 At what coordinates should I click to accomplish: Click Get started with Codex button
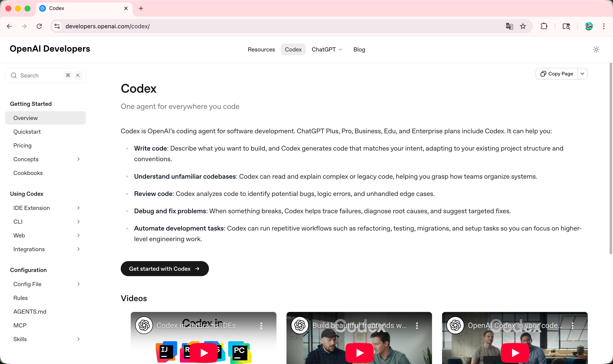point(165,269)
